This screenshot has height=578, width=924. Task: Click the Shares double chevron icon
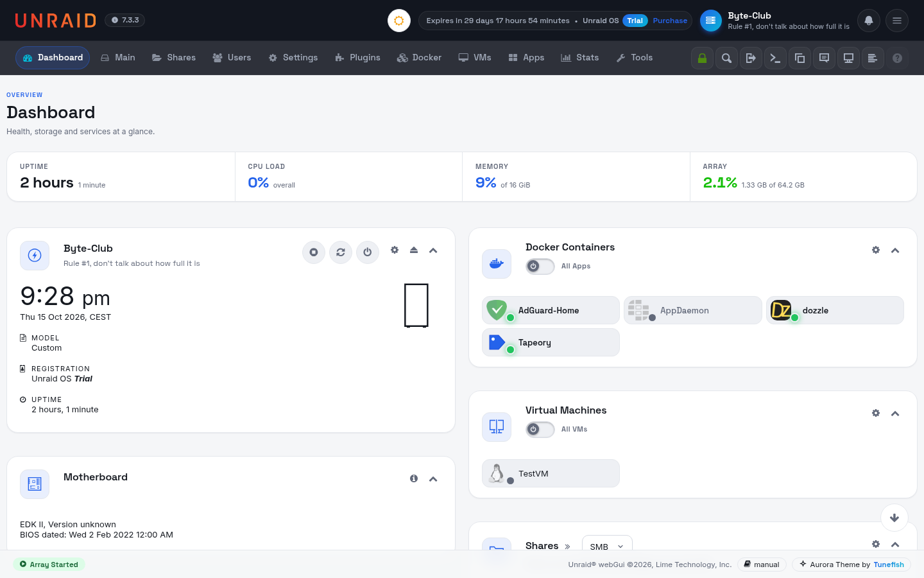pyautogui.click(x=567, y=547)
